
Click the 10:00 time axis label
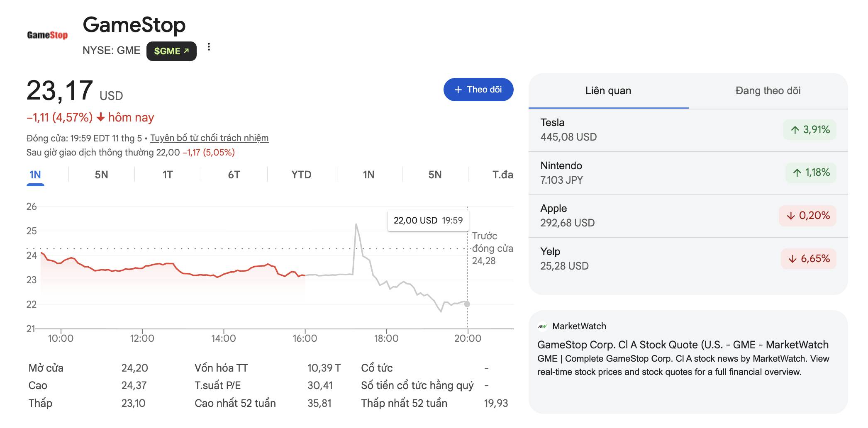coord(61,338)
